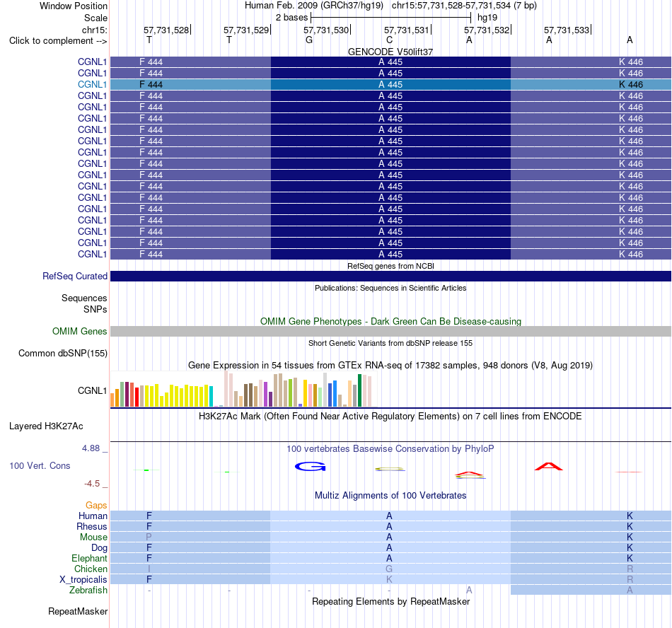The image size is (672, 628).
Task: Click the G base in the sequence row
Action: click(309, 40)
